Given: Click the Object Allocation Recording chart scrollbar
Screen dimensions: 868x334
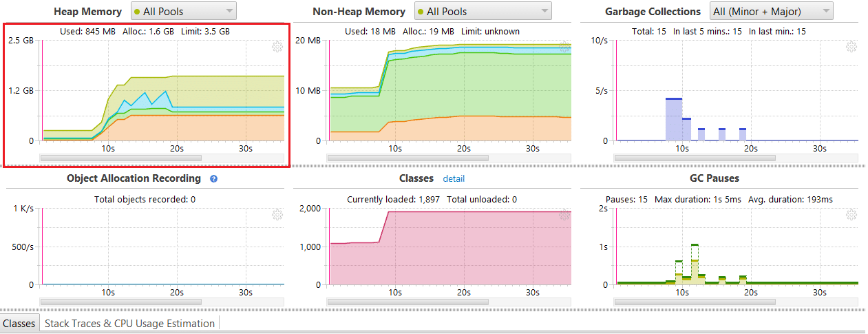Looking at the screenshot, I should pos(121,302).
